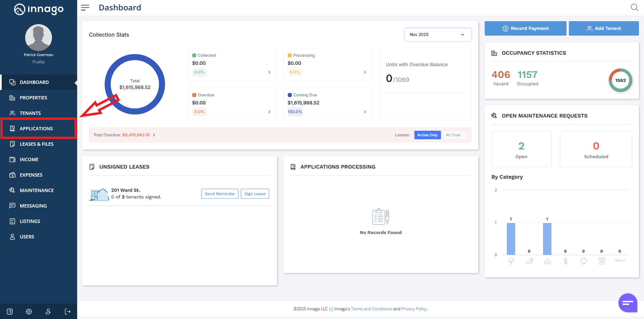Click the occupancy donut chart showing 1563
This screenshot has height=319, width=644.
pos(620,80)
